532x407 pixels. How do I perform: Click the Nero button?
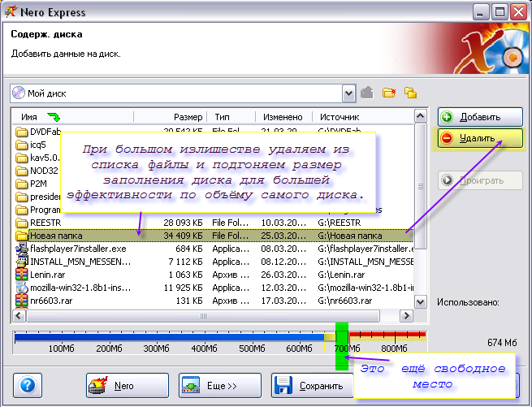click(128, 385)
